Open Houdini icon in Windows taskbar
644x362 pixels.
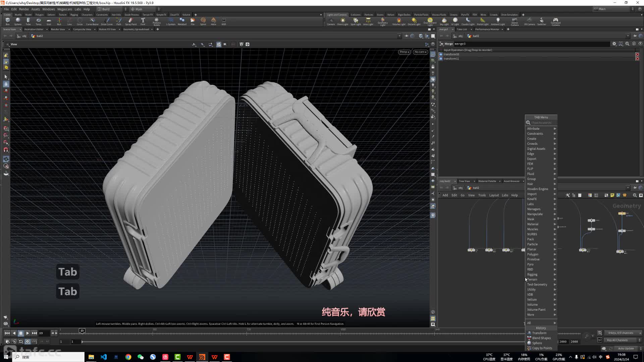click(202, 357)
